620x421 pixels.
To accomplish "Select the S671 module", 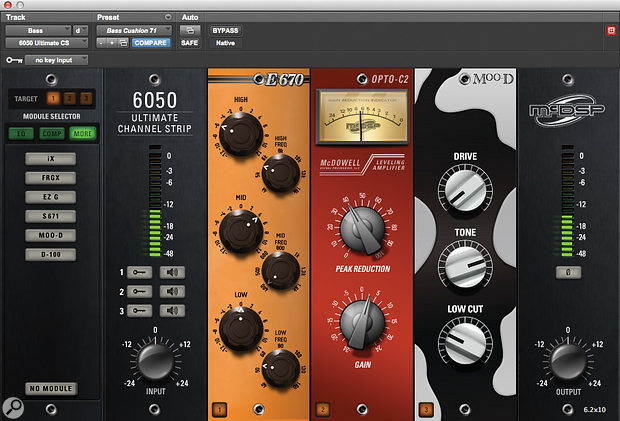I will pyautogui.click(x=51, y=216).
